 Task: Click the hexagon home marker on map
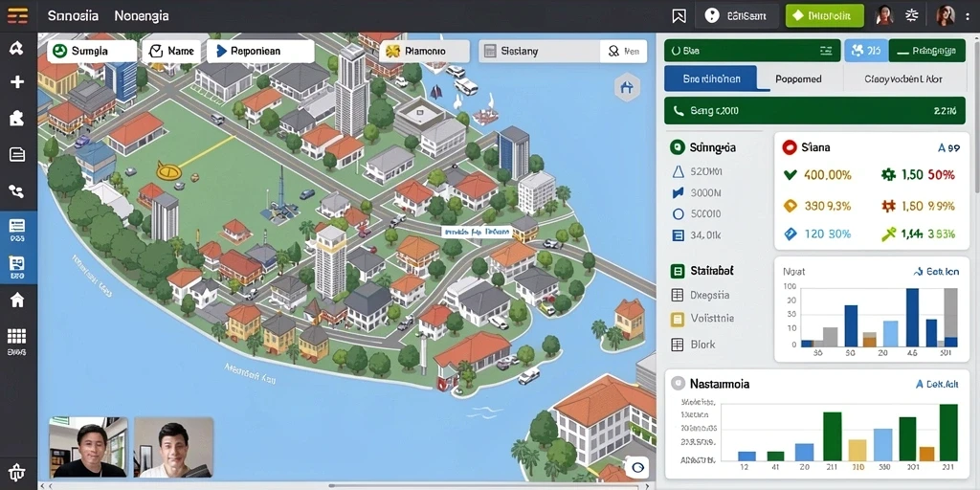tap(628, 87)
